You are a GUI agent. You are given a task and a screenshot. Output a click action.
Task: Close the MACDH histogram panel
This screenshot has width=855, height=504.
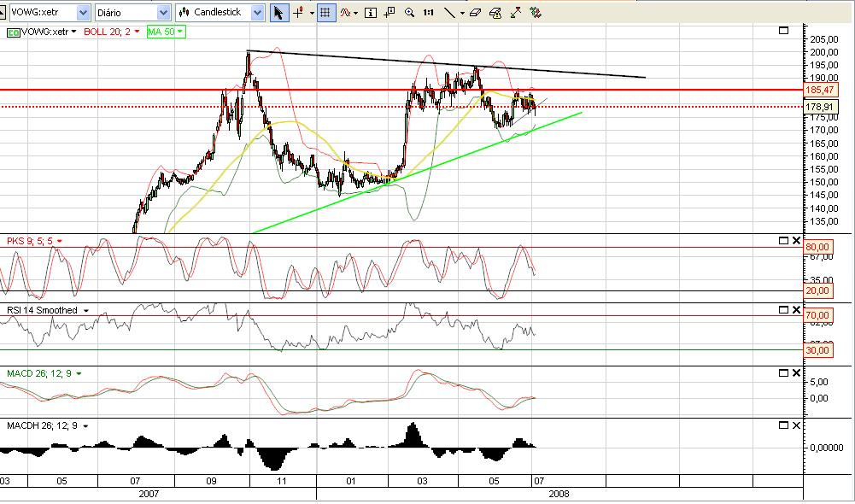click(x=796, y=425)
